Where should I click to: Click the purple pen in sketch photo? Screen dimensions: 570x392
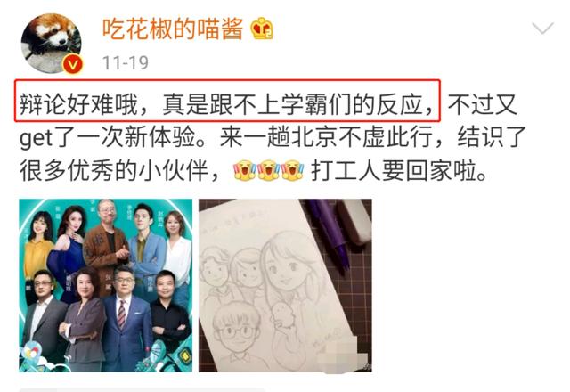pos(329,233)
